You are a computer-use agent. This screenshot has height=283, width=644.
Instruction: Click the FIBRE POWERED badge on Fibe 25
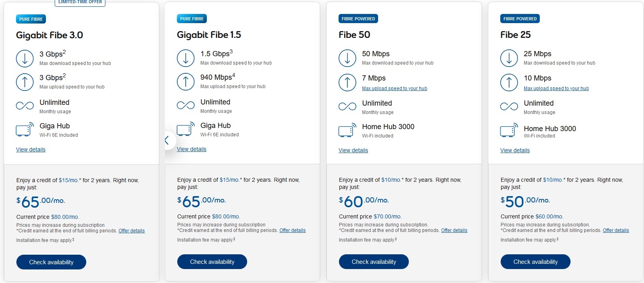[519, 18]
